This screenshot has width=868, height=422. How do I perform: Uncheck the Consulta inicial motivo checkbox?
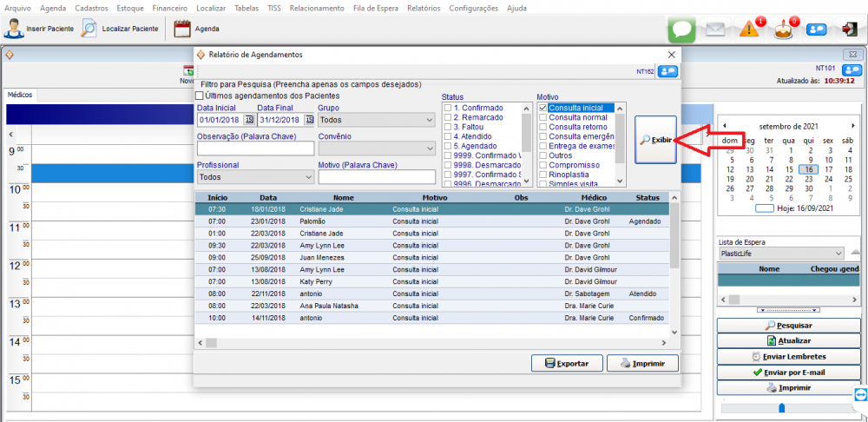(543, 108)
